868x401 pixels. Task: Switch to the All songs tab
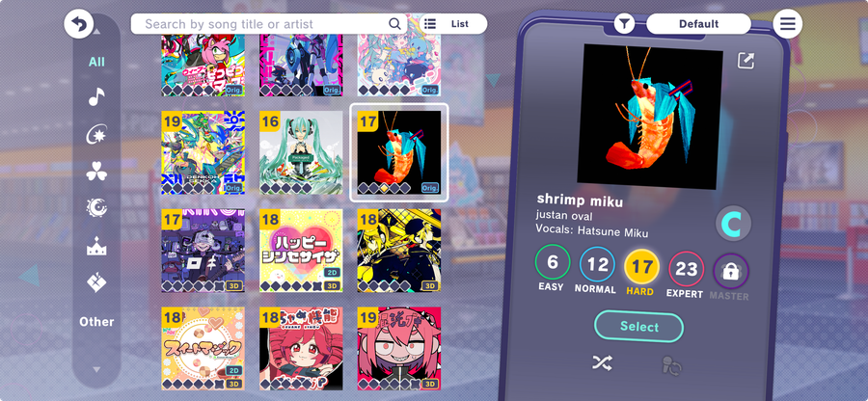tap(96, 62)
